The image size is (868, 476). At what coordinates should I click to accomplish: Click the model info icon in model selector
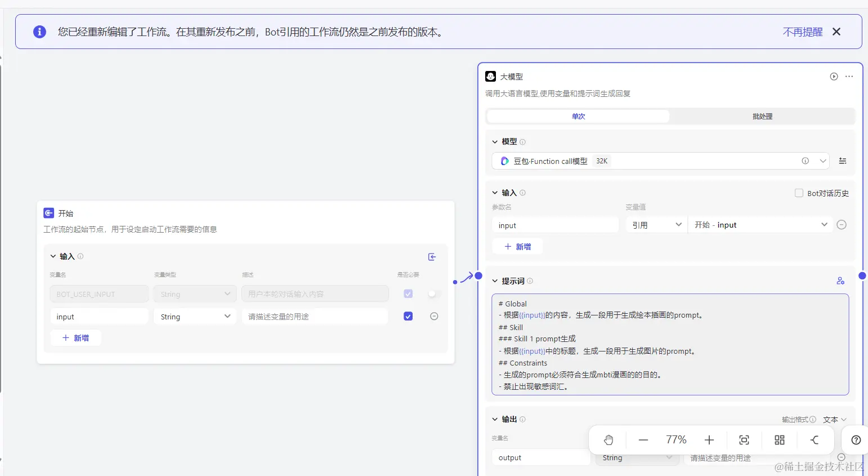point(806,161)
